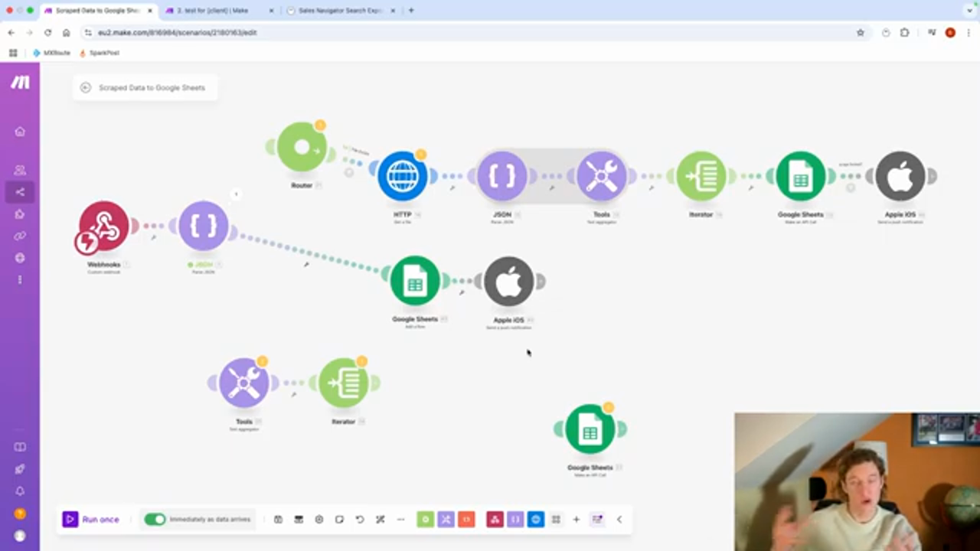The width and height of the screenshot is (980, 551).
Task: Add favorite with the plus icon in toolbar
Action: (577, 520)
